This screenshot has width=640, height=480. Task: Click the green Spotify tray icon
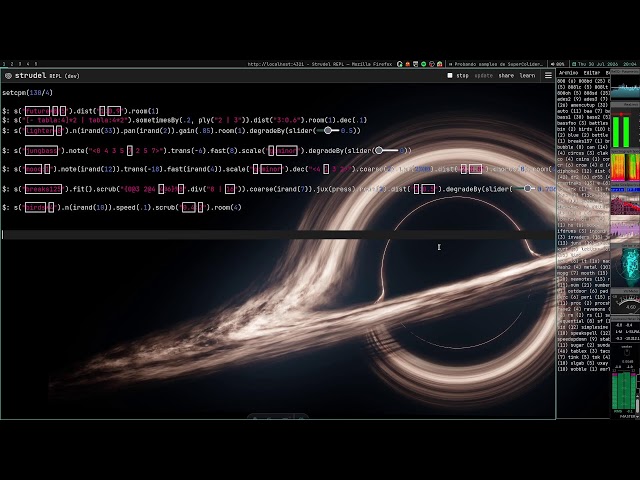point(424,64)
